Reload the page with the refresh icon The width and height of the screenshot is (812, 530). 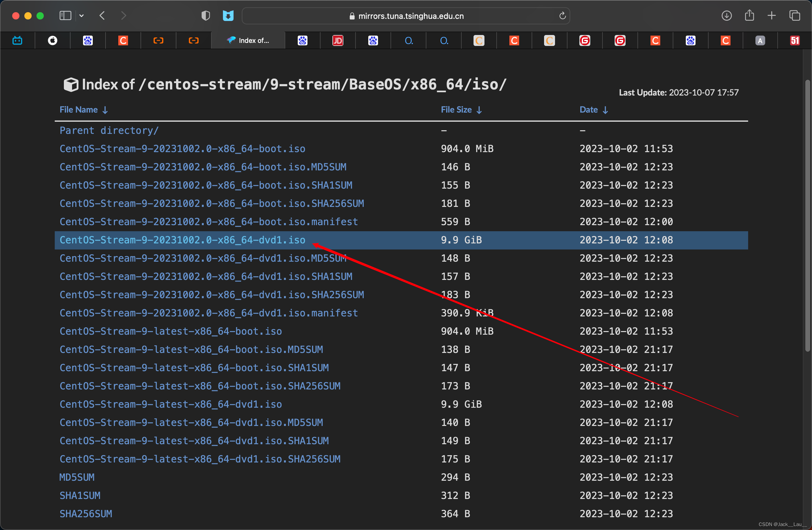(x=563, y=16)
